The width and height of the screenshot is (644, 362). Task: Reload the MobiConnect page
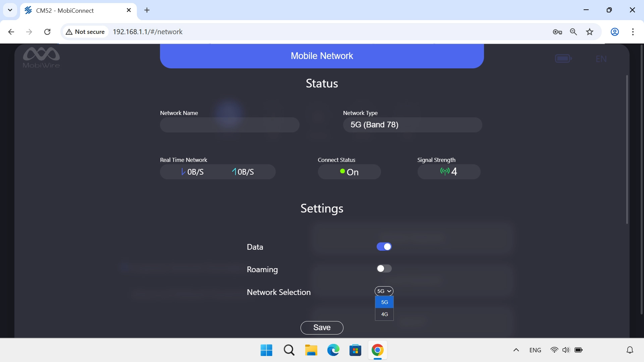pyautogui.click(x=47, y=32)
